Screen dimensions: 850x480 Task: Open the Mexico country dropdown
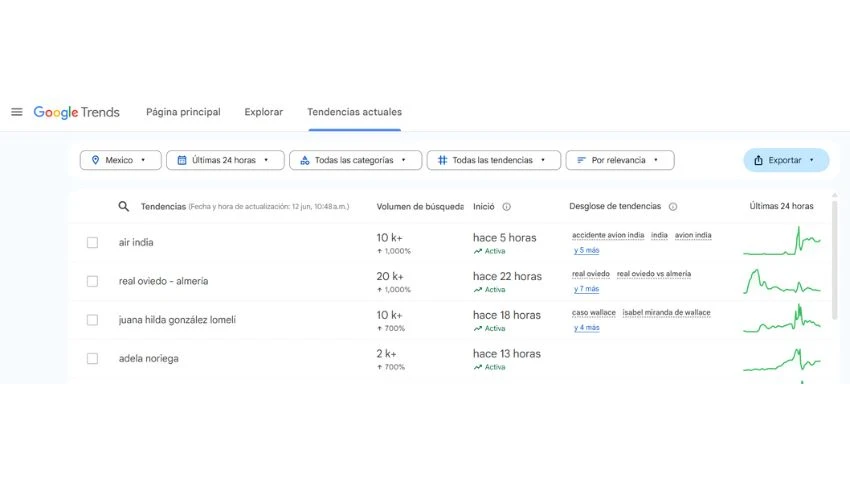coord(120,160)
